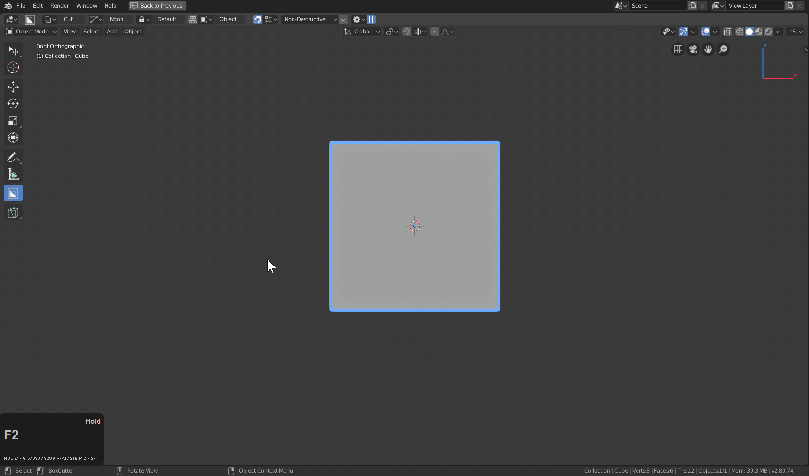Screen dimensions: 809x476
Task: Toggle orthographic grid view button
Action: (677, 49)
